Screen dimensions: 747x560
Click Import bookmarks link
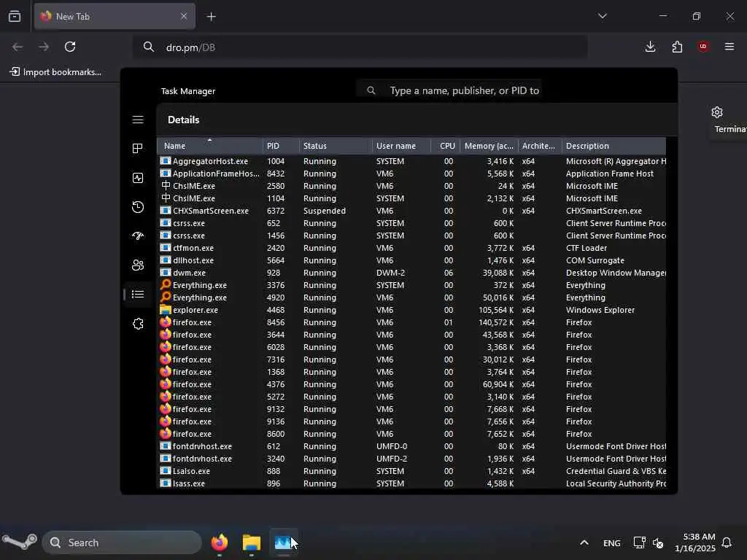(55, 72)
